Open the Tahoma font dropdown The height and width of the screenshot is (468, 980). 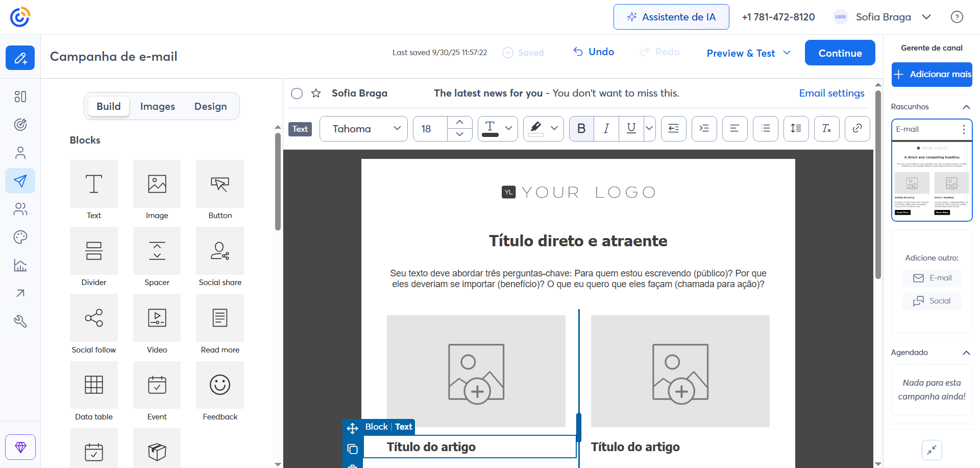(363, 129)
